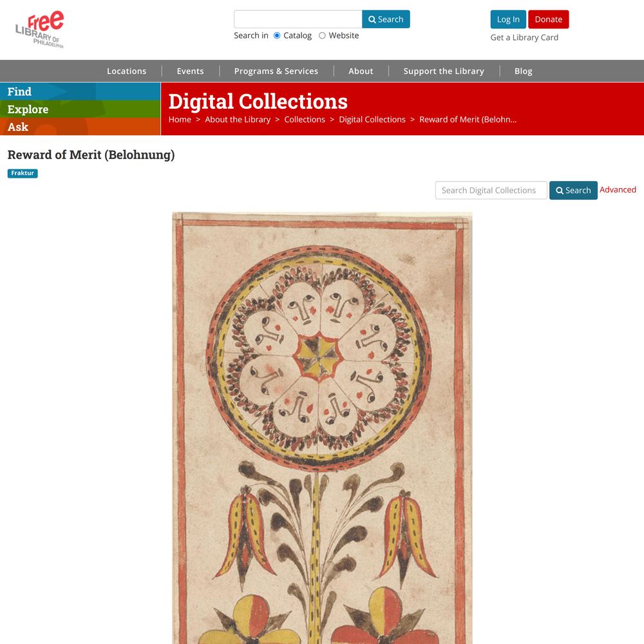This screenshot has height=644, width=644.
Task: Select the Catalog radio button
Action: [277, 35]
